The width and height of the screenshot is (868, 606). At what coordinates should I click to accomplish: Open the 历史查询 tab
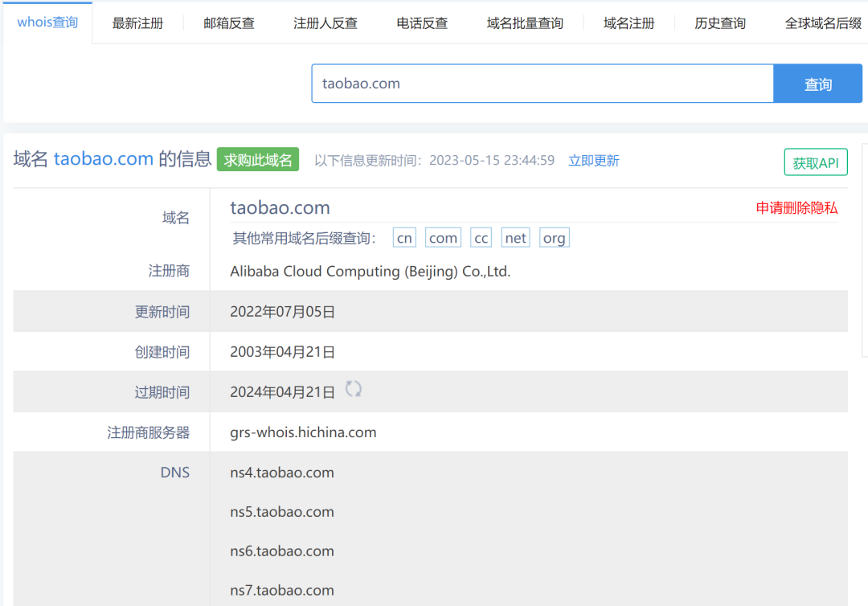[720, 23]
